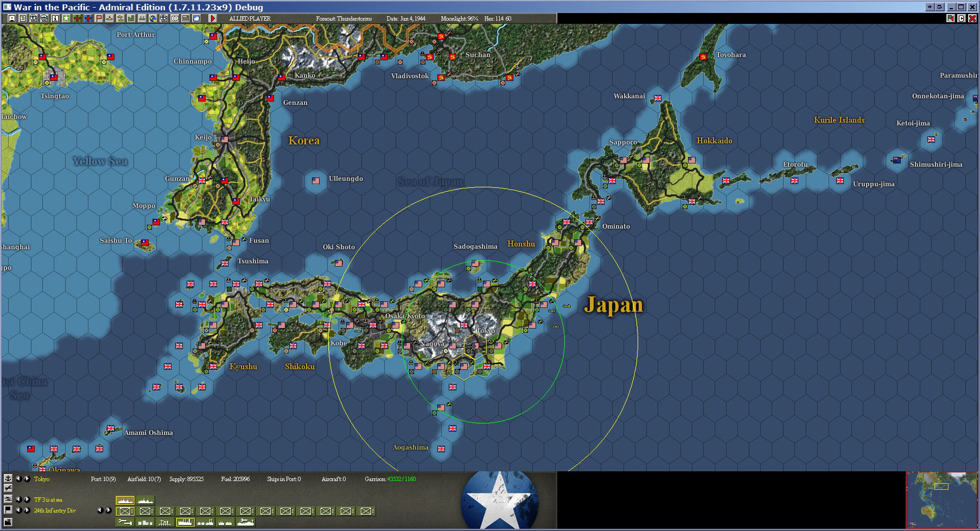This screenshot has height=531, width=980.
Task: Click the green bar chart toolbar icon
Action: 131,18
